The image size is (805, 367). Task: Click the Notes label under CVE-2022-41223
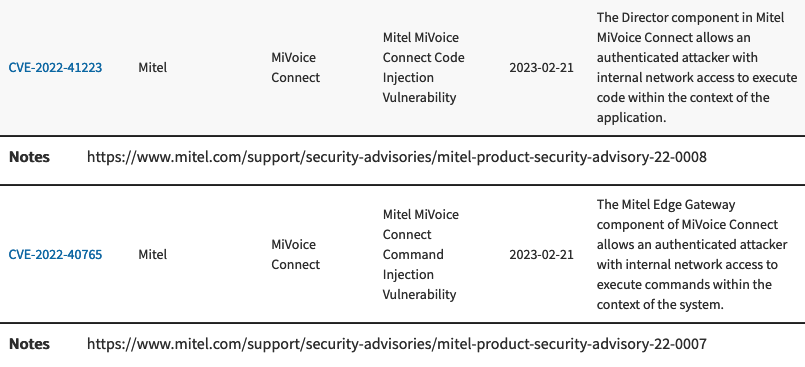[x=29, y=157]
